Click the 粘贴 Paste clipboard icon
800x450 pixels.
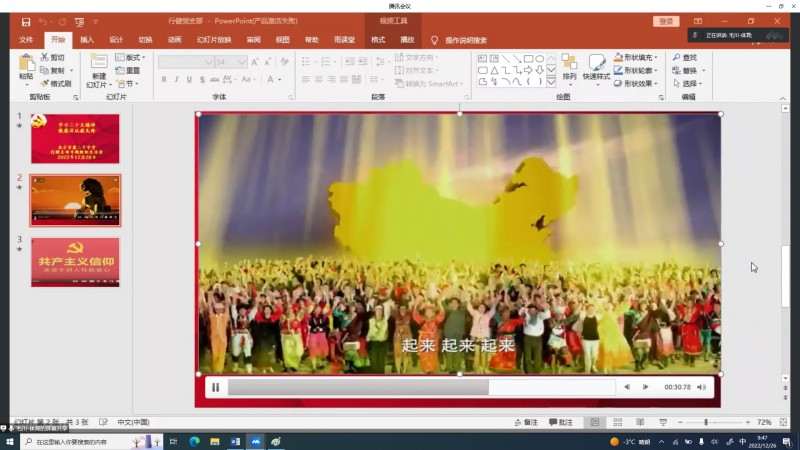[x=26, y=63]
